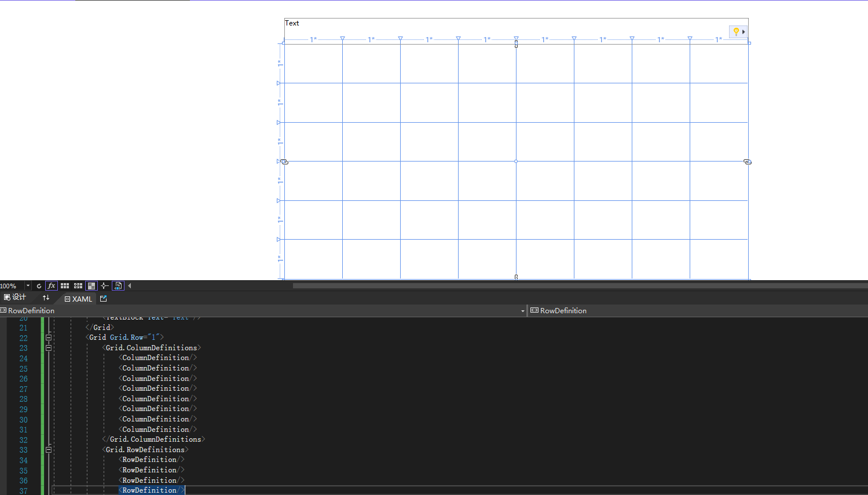
Task: Click the first row's 1* size label
Action: click(280, 63)
